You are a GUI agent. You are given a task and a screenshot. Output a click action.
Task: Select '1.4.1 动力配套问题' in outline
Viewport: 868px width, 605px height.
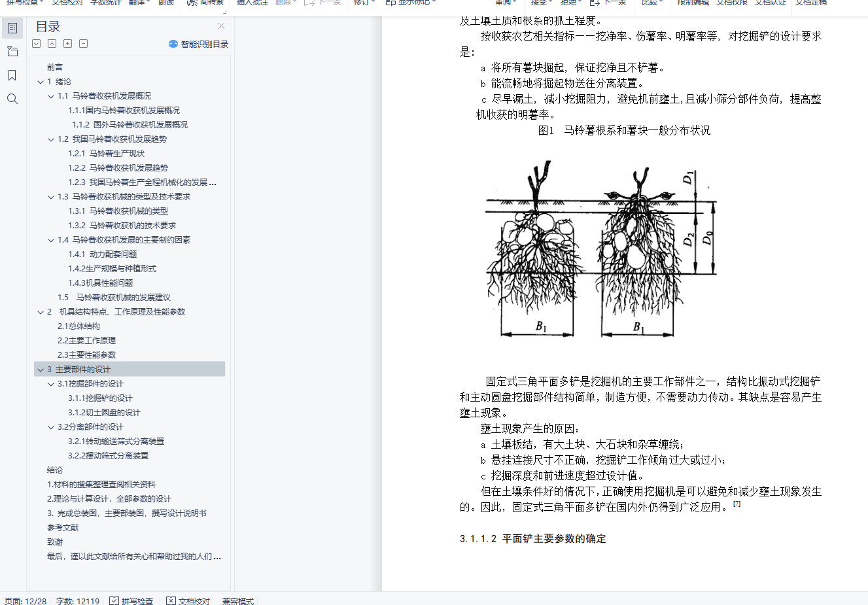pos(102,254)
